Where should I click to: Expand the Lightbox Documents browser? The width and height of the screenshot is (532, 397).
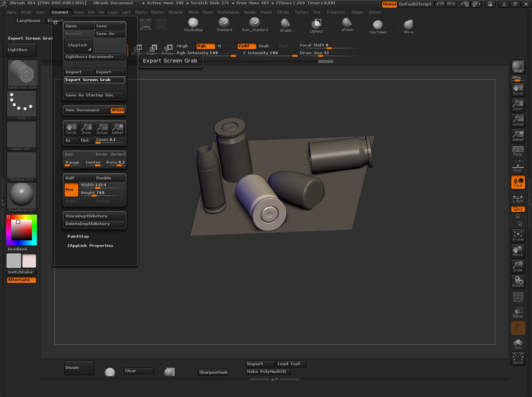(x=94, y=57)
